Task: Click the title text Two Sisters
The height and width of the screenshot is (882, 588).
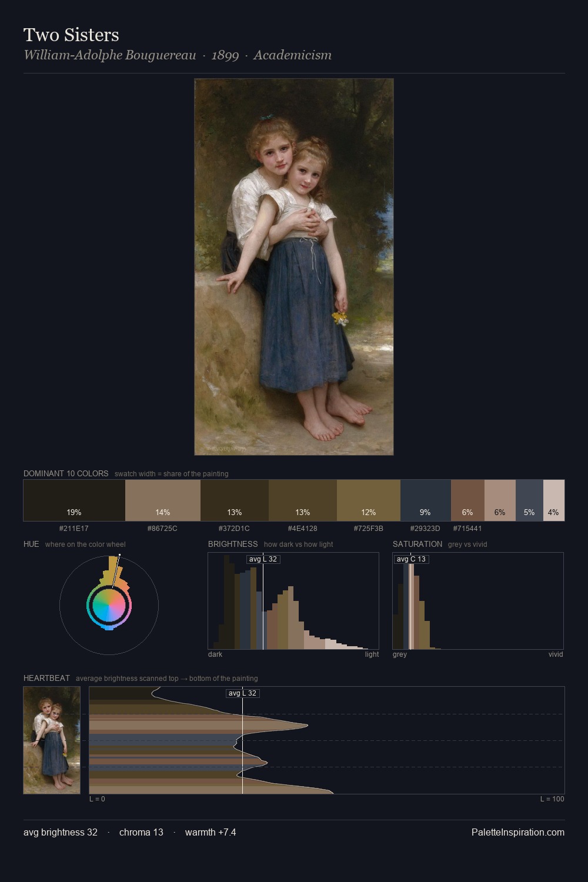Action: [71, 35]
